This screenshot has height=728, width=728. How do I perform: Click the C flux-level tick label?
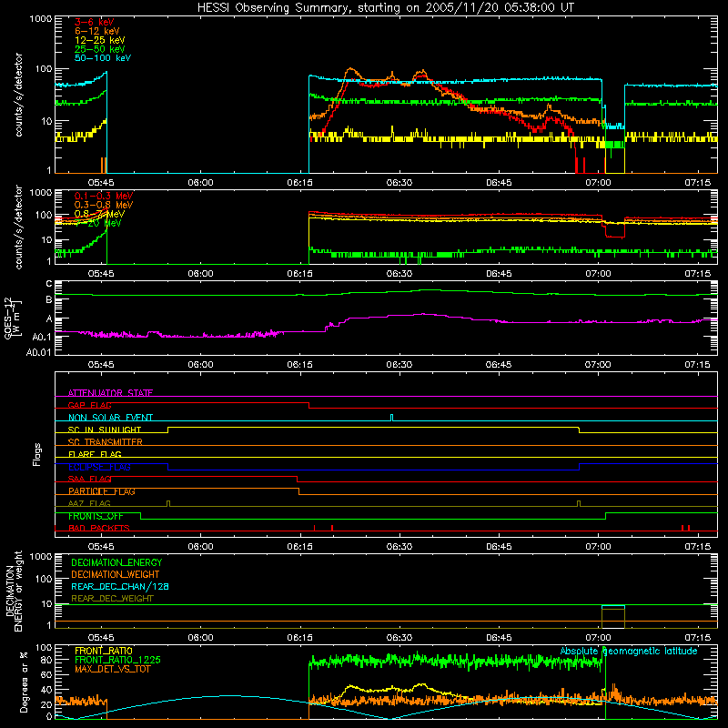click(x=49, y=284)
